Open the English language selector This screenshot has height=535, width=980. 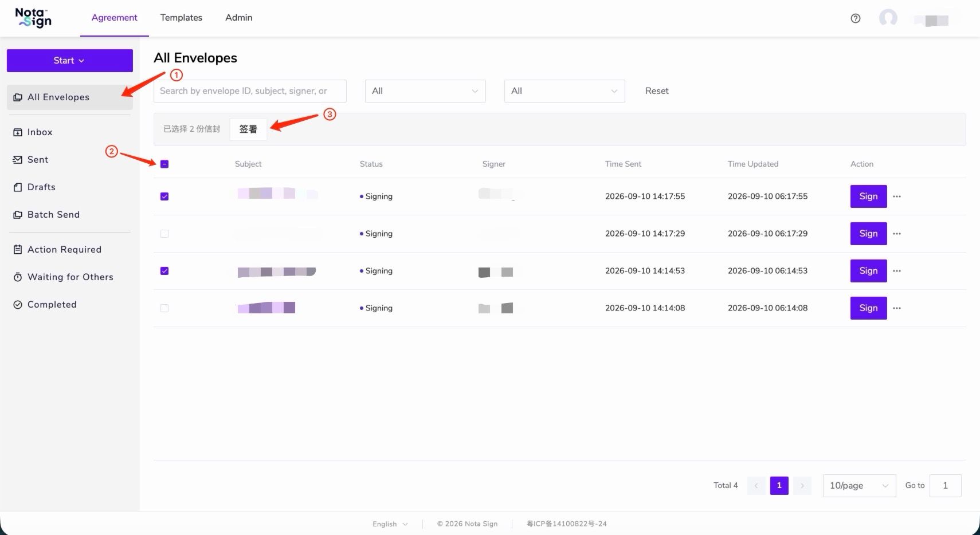coord(390,524)
